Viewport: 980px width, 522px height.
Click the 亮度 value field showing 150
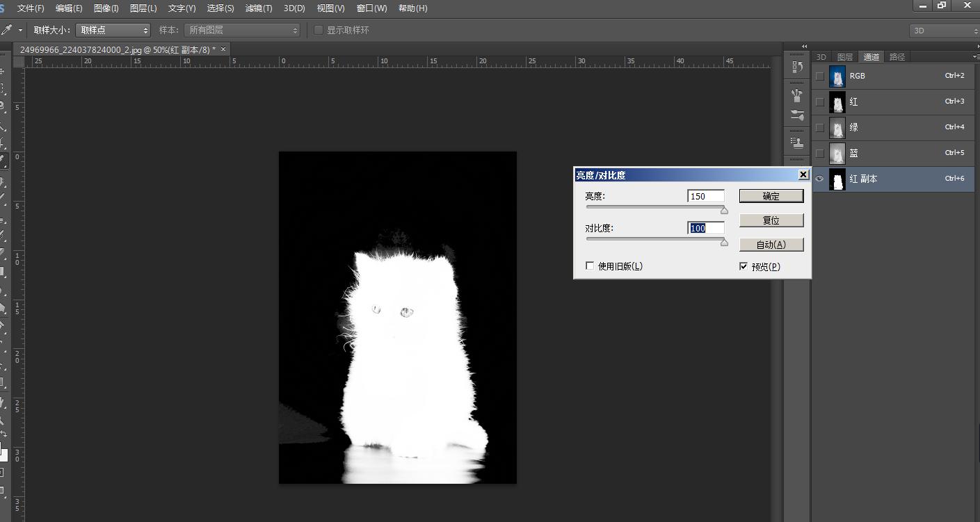pos(706,196)
